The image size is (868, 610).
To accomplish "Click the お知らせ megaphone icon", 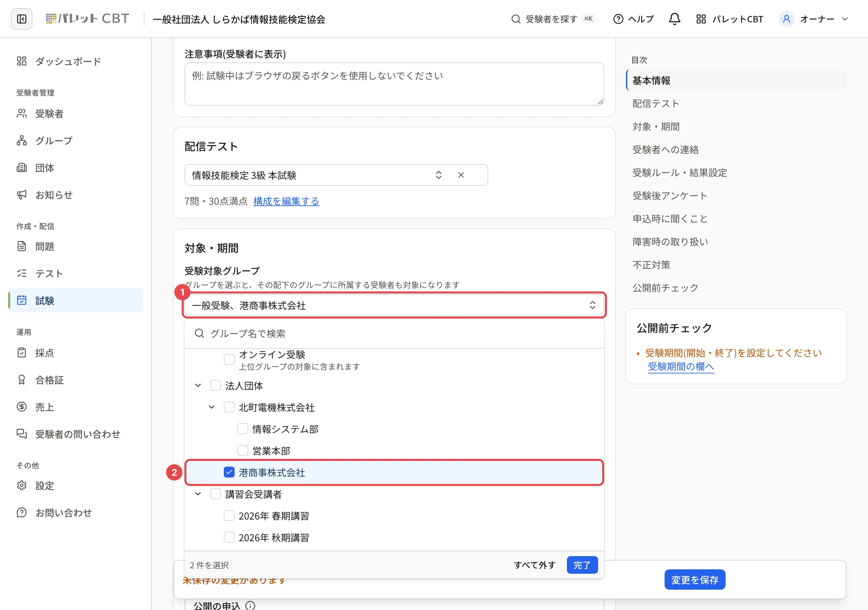I will [22, 195].
